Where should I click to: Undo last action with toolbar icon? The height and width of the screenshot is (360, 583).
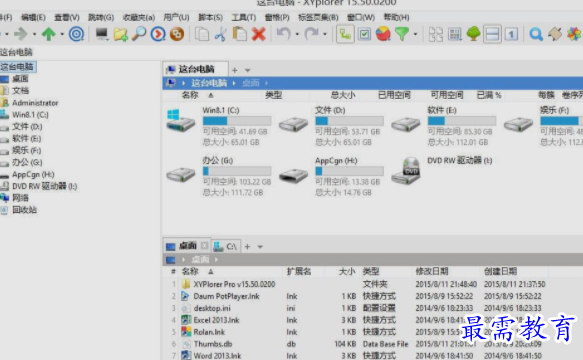tap(284, 34)
